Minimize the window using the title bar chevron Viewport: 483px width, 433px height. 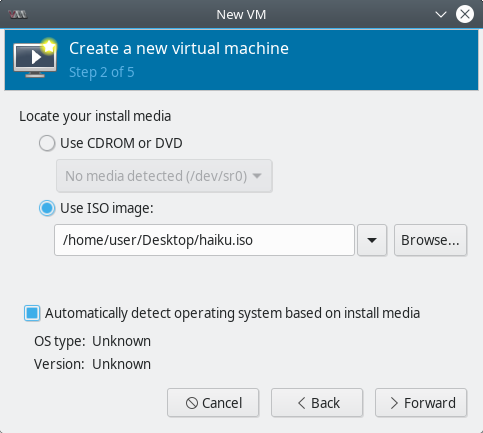(441, 15)
